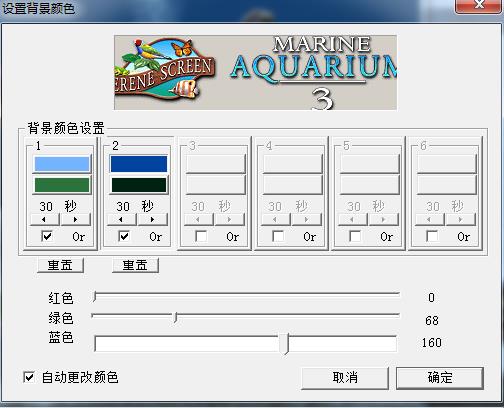Decrease seconds with left arrow in group 2
The height and width of the screenshot is (408, 504).
coord(121,220)
